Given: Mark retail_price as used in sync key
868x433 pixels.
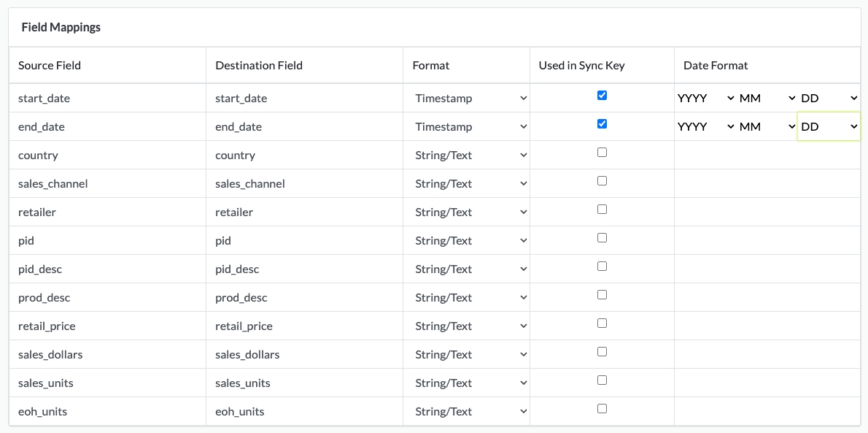Looking at the screenshot, I should point(602,323).
